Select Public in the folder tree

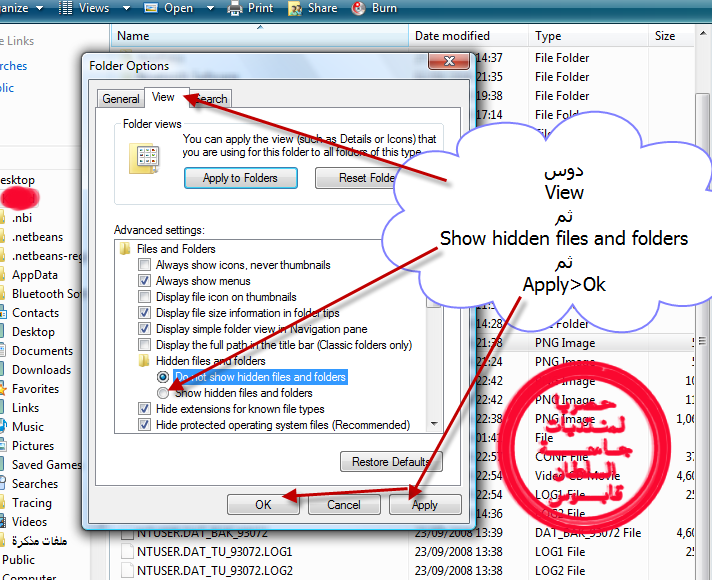[18, 560]
